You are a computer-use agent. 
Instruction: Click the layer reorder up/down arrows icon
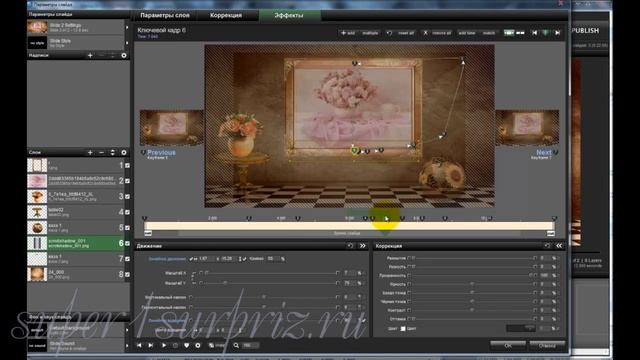[x=113, y=153]
